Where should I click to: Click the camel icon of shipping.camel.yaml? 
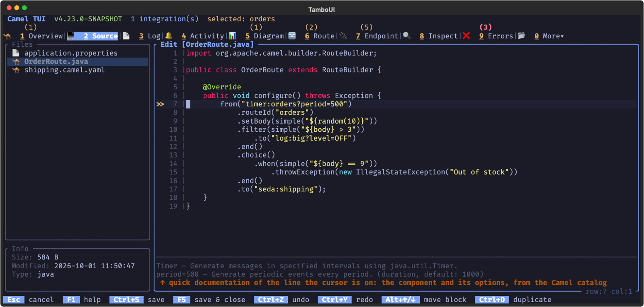[16, 70]
